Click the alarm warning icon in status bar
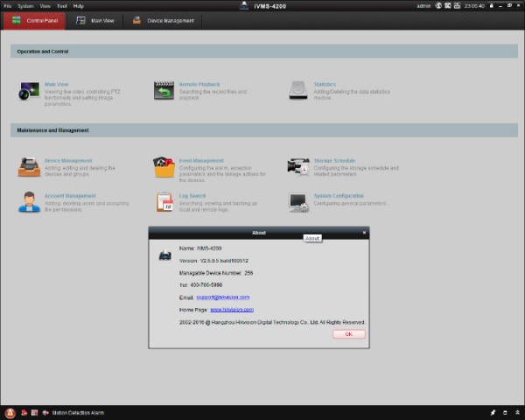The image size is (525, 420). 10,413
